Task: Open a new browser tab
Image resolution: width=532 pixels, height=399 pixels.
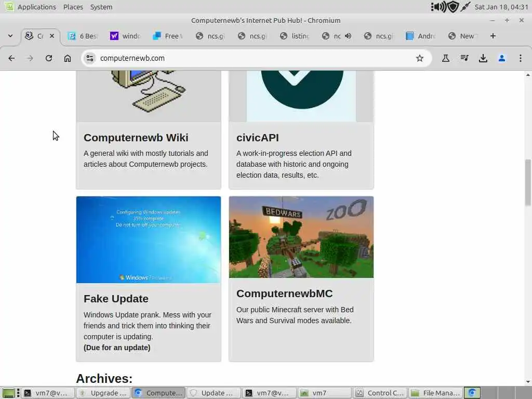Action: point(493,36)
